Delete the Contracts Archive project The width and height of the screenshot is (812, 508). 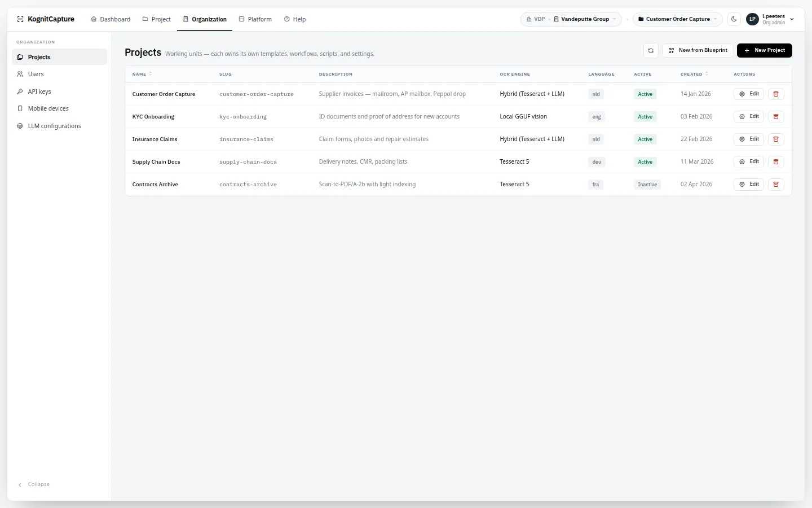[x=776, y=185]
